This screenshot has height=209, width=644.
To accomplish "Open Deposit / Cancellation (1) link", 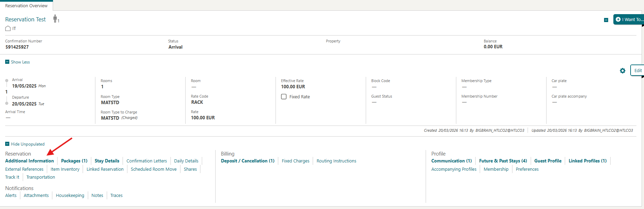I will pos(248,161).
